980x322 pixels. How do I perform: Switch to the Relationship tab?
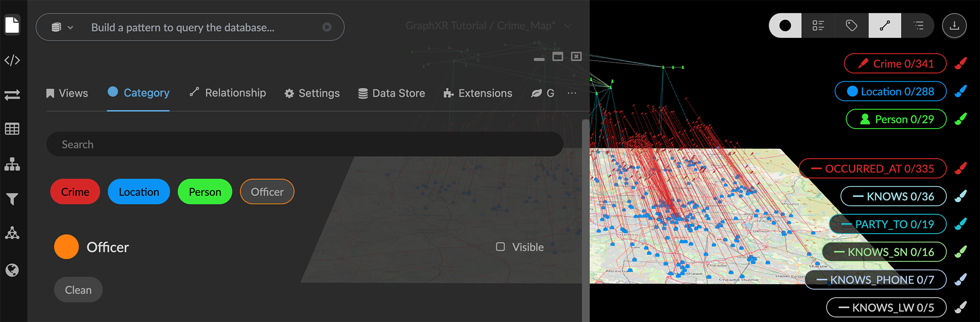tap(228, 93)
